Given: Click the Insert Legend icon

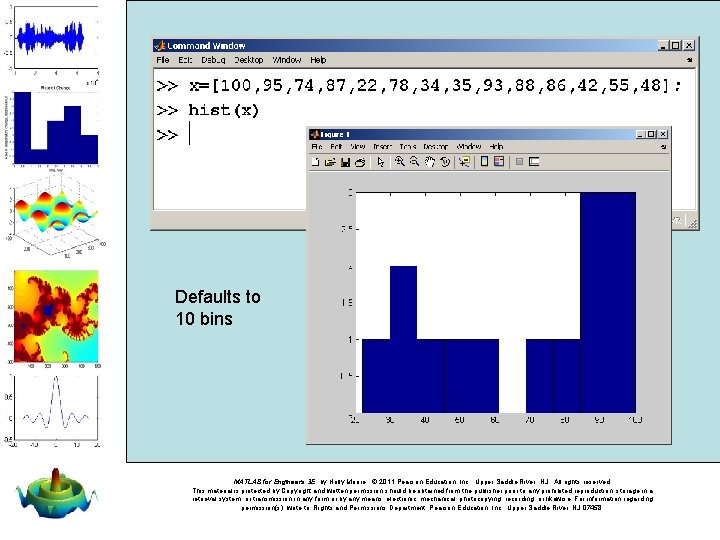Looking at the screenshot, I should coord(499,161).
